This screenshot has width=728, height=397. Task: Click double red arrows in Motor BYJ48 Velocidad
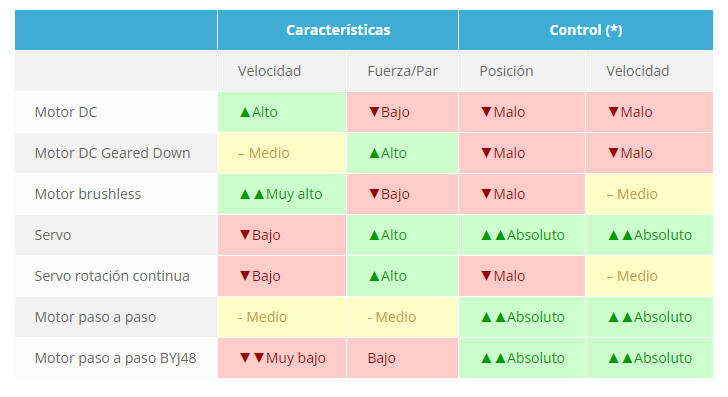pyautogui.click(x=252, y=358)
